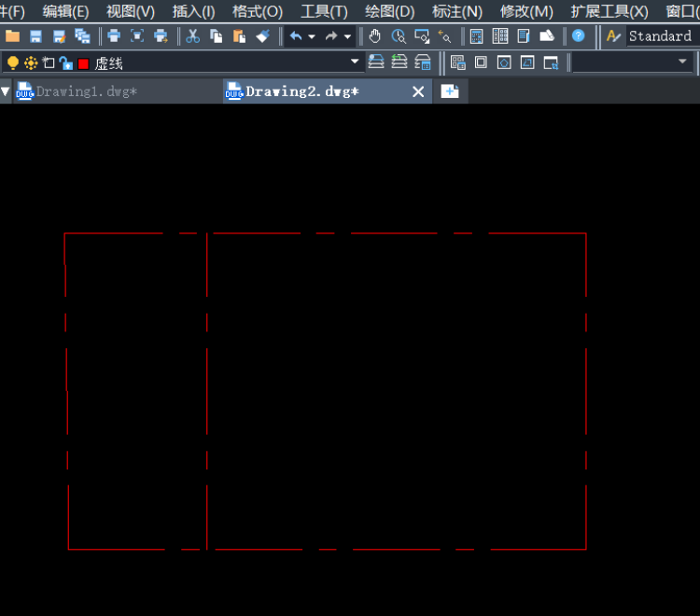This screenshot has width=700, height=616.
Task: Click the Clip Viewport icon
Action: coord(551,63)
